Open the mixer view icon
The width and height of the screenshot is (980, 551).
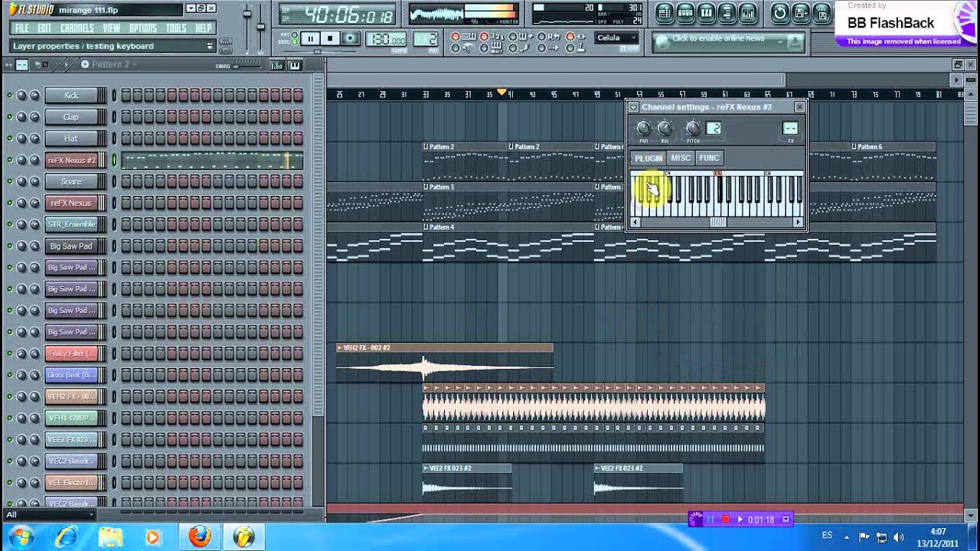(x=748, y=13)
